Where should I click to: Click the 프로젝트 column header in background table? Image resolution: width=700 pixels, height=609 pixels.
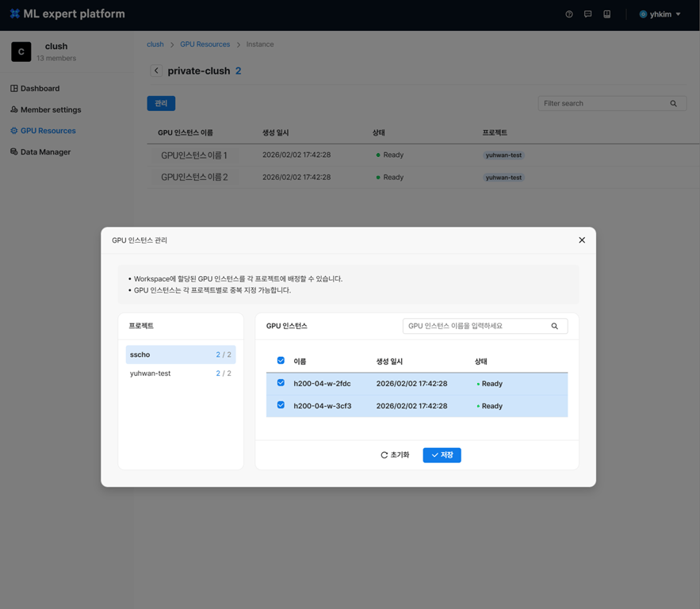(x=495, y=132)
